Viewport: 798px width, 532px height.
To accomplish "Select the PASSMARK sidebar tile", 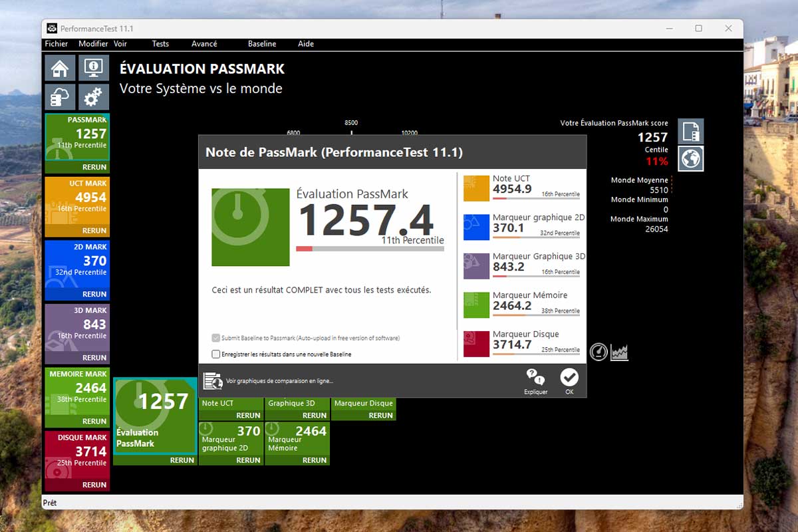I will coord(77,137).
